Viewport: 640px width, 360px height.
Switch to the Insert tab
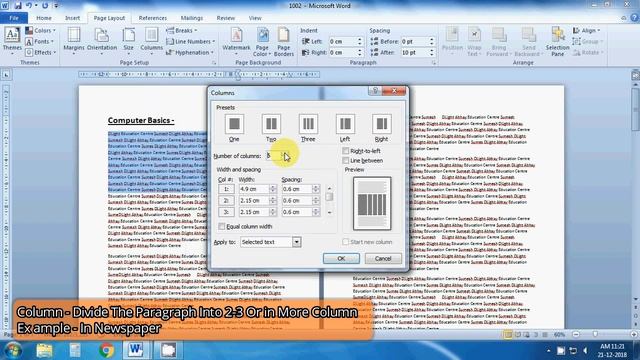(x=72, y=18)
